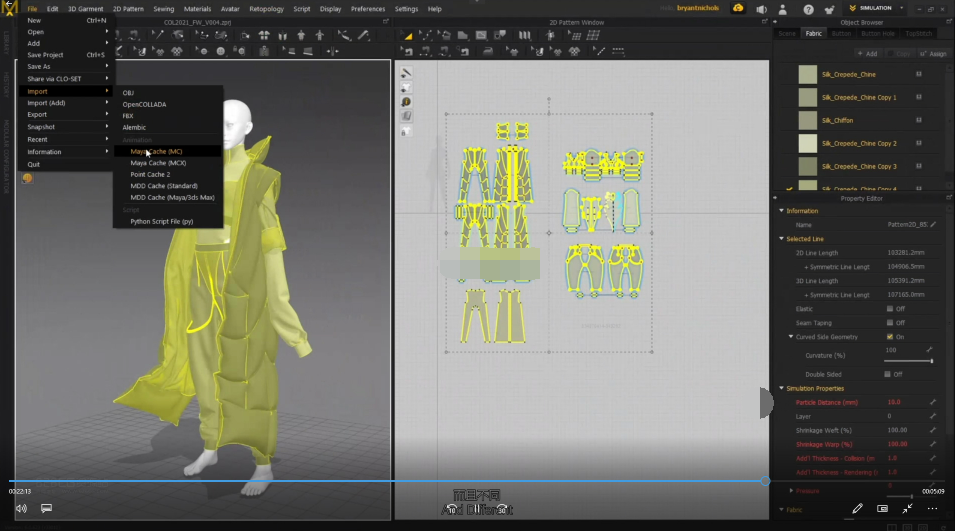The image size is (955, 531).
Task: Open the more options ellipsis in player
Action: point(932,508)
